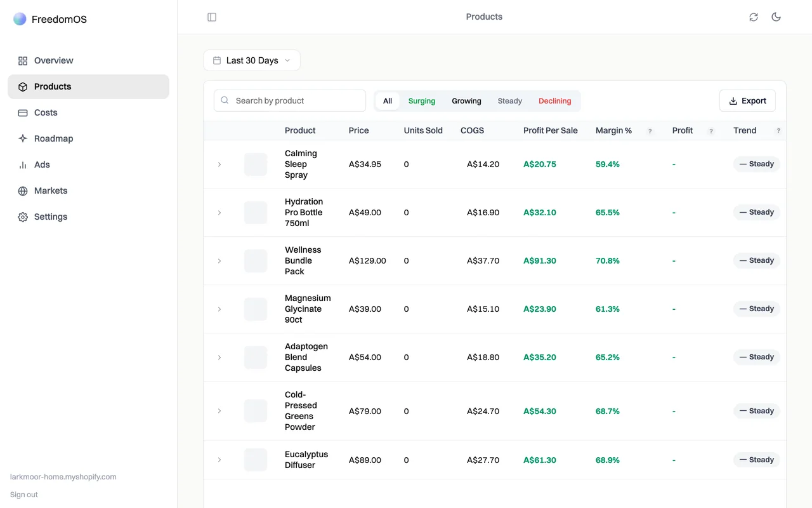Image resolution: width=812 pixels, height=508 pixels.
Task: Click the Calming Sleep Spray thumbnail
Action: coord(256,164)
